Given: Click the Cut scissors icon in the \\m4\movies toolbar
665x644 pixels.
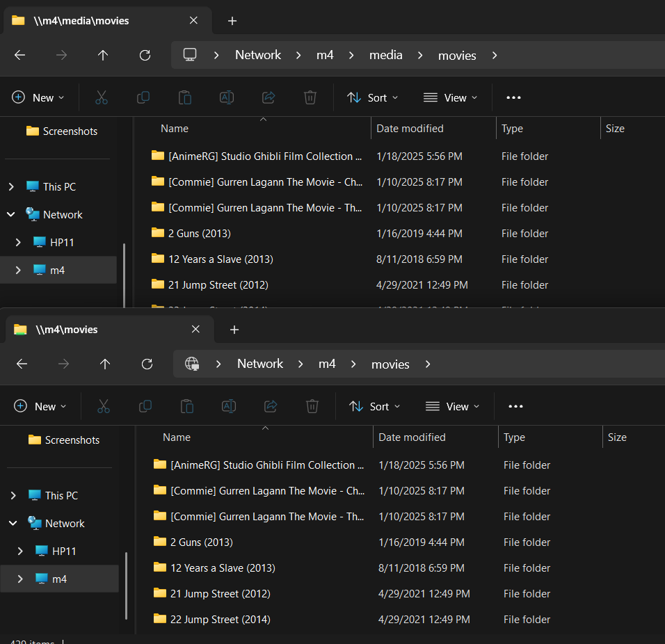Looking at the screenshot, I should 104,406.
